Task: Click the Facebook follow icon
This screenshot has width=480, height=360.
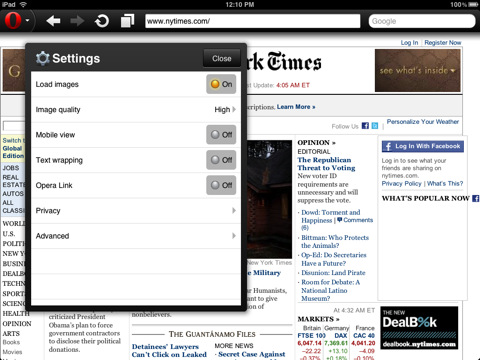Action: click(365, 126)
